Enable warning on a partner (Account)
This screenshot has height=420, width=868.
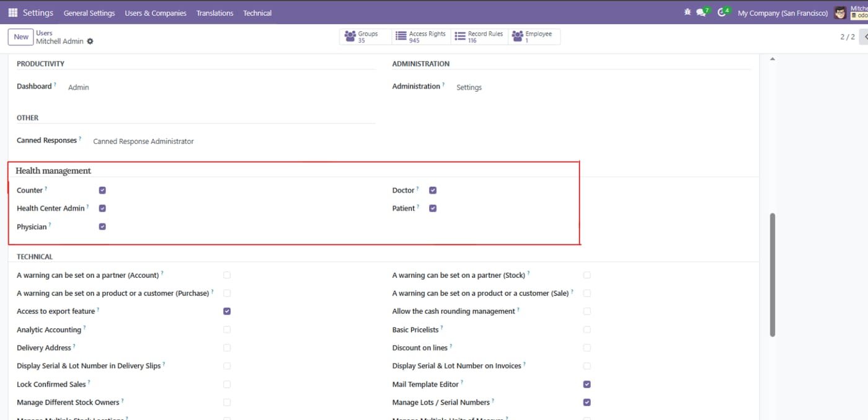(x=227, y=275)
